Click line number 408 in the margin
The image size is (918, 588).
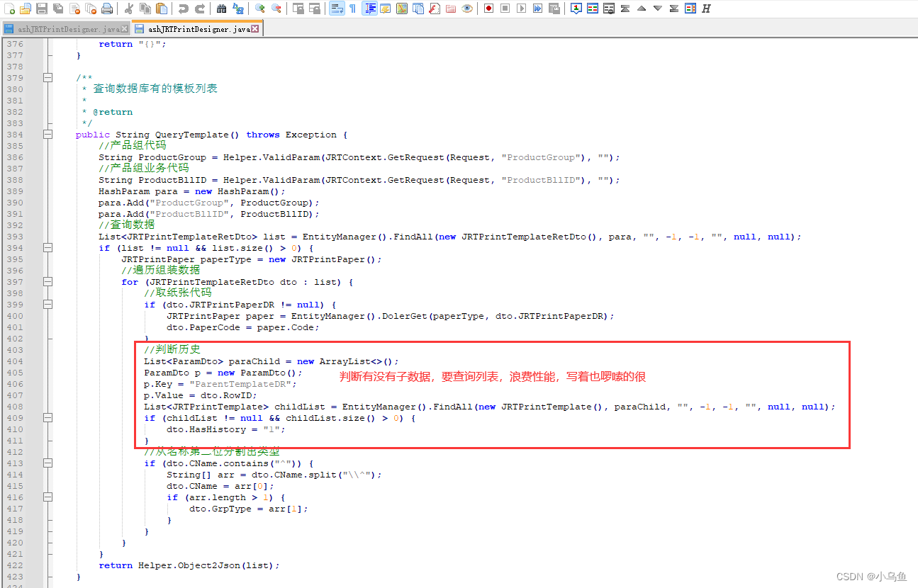pyautogui.click(x=15, y=407)
